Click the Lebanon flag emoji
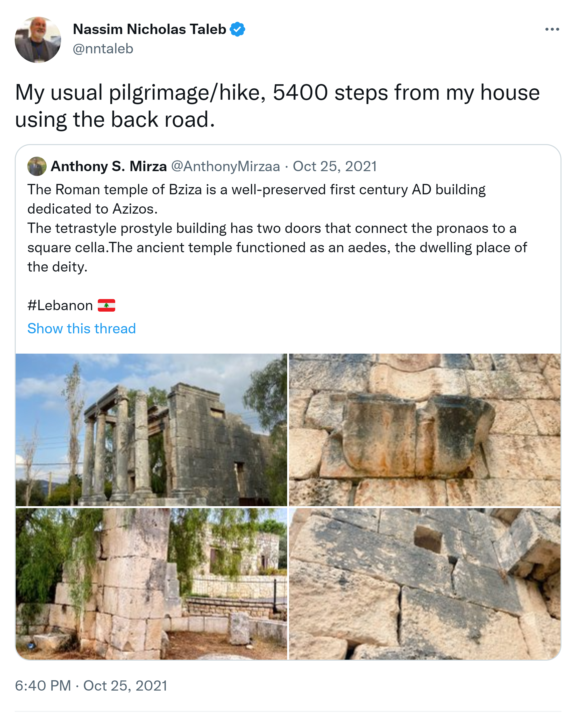This screenshot has height=728, width=568. point(106,305)
